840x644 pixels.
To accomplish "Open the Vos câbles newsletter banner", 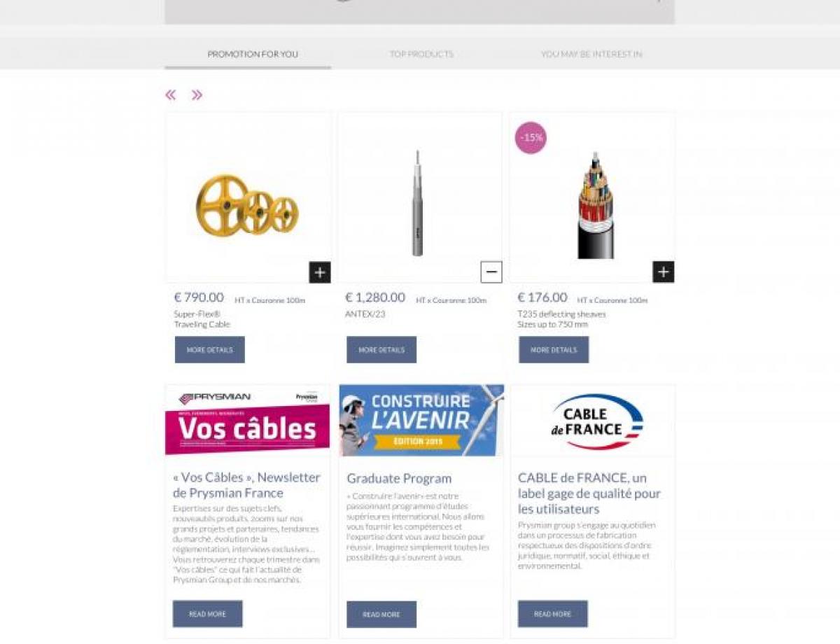I will 248,420.
